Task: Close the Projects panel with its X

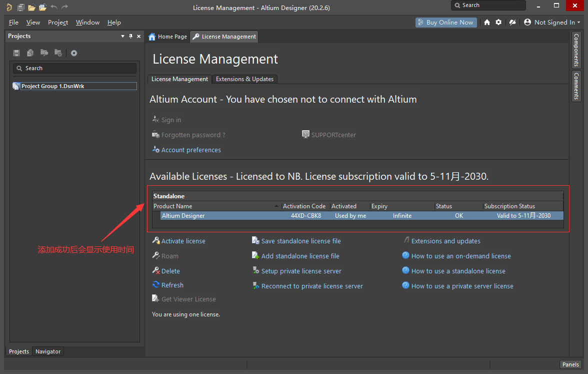Action: click(x=139, y=37)
